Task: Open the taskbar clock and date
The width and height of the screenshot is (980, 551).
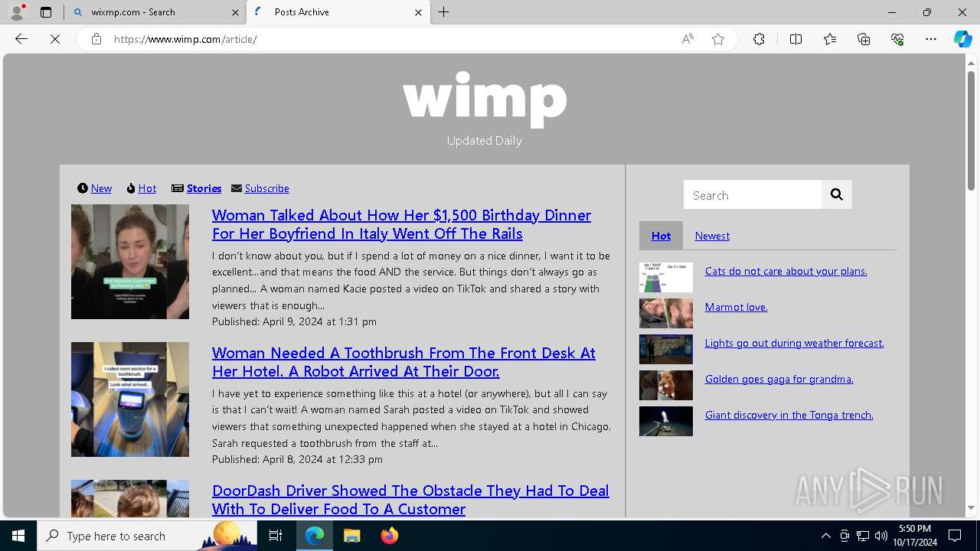Action: [x=915, y=536]
